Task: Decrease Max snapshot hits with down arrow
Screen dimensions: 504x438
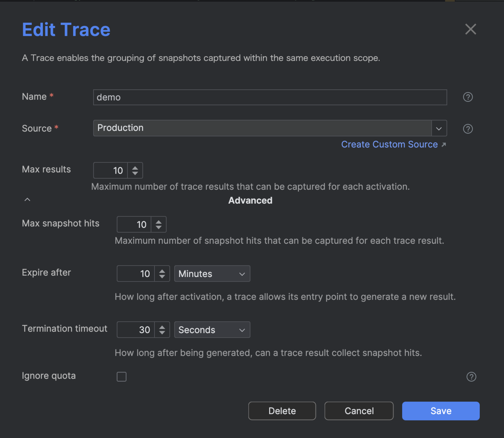Action: click(x=158, y=227)
